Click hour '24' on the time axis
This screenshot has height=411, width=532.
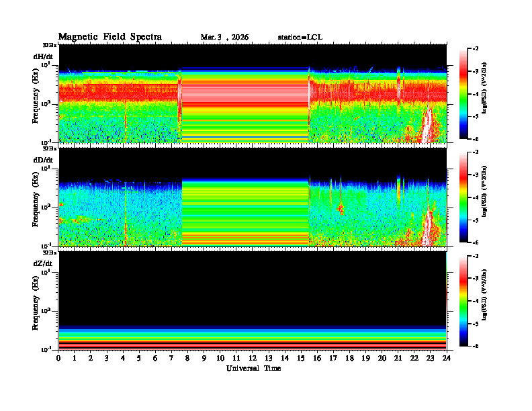(447, 359)
